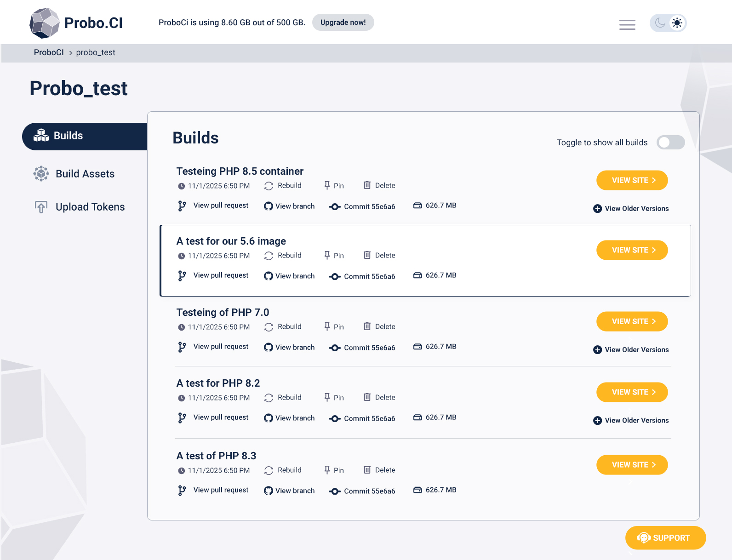Click the Probo.CI logo icon
The width and height of the screenshot is (732, 560).
pyautogui.click(x=45, y=23)
